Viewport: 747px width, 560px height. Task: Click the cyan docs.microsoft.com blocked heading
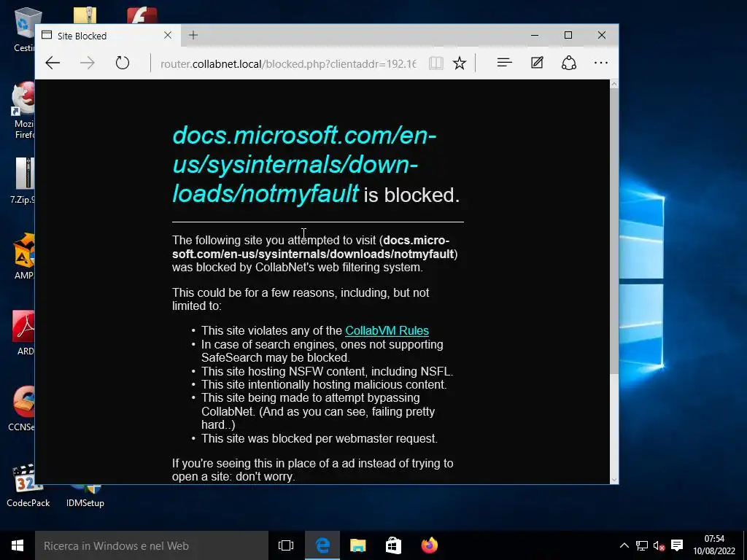304,164
